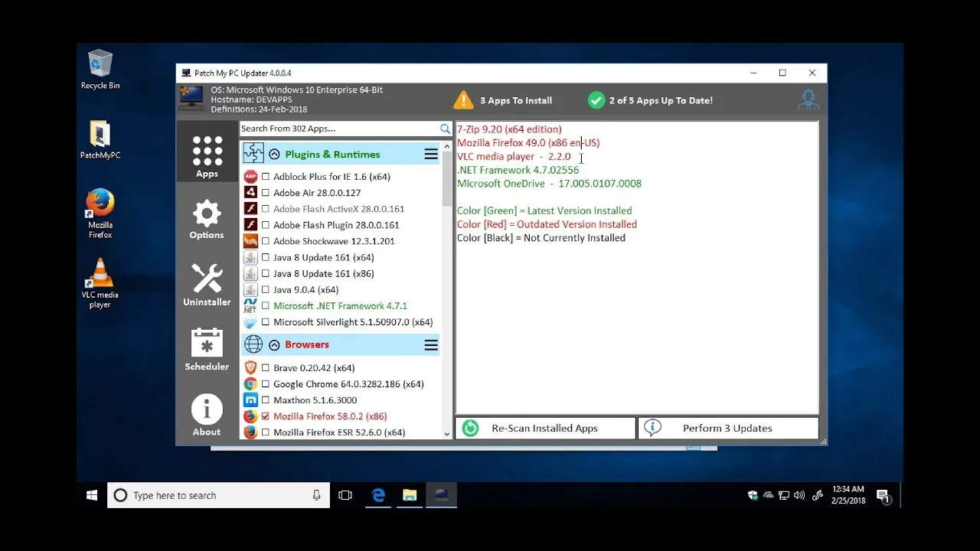The image size is (980, 551).
Task: Collapse the Browsers category
Action: (x=274, y=345)
